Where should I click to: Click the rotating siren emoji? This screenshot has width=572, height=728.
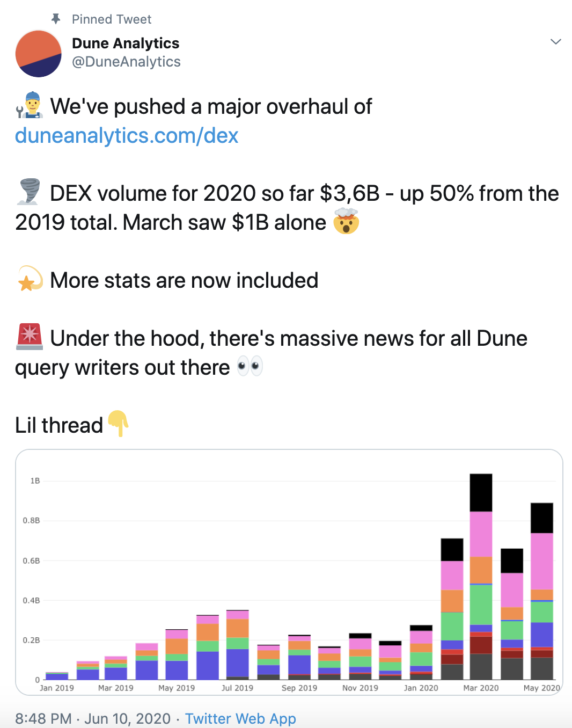point(28,338)
